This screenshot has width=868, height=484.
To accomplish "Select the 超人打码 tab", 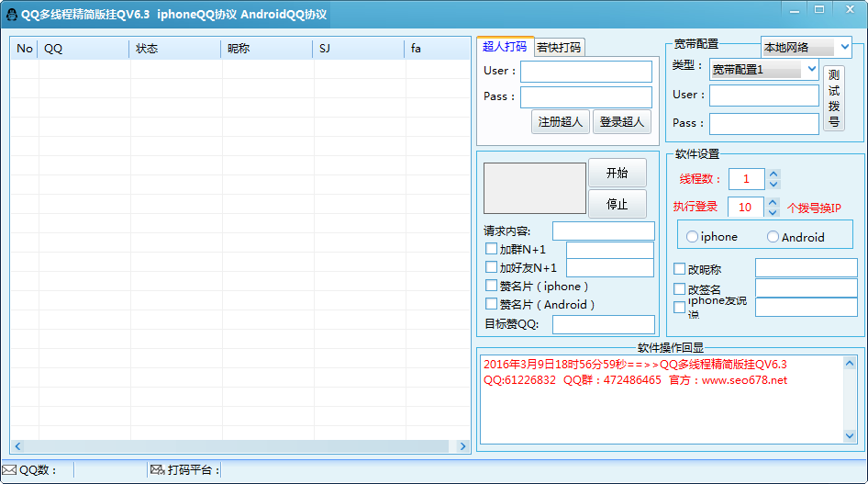I will tap(505, 47).
